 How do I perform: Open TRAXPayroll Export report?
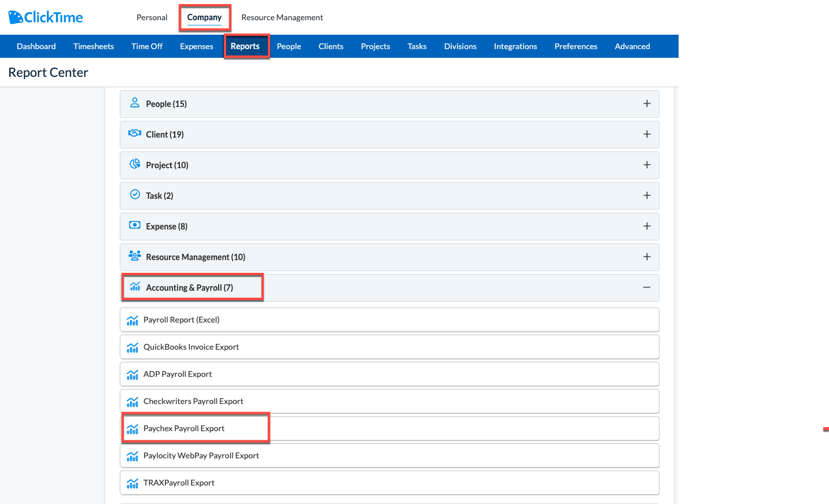[x=389, y=483]
